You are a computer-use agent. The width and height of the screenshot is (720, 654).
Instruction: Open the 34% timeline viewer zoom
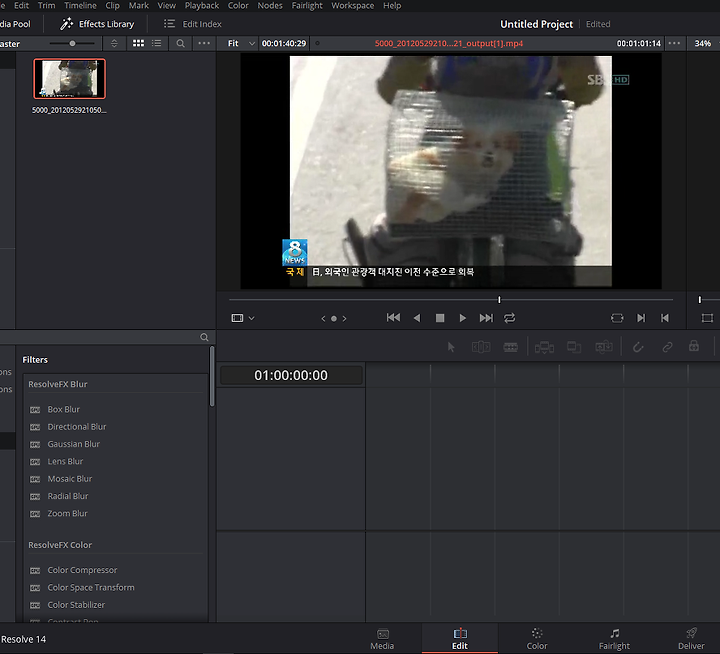pyautogui.click(x=703, y=43)
